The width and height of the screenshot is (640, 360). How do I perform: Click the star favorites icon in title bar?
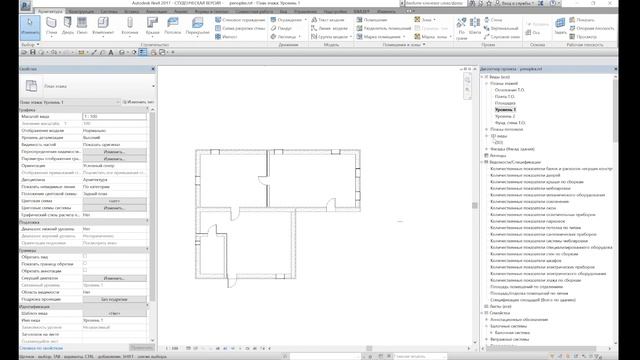coord(489,3)
